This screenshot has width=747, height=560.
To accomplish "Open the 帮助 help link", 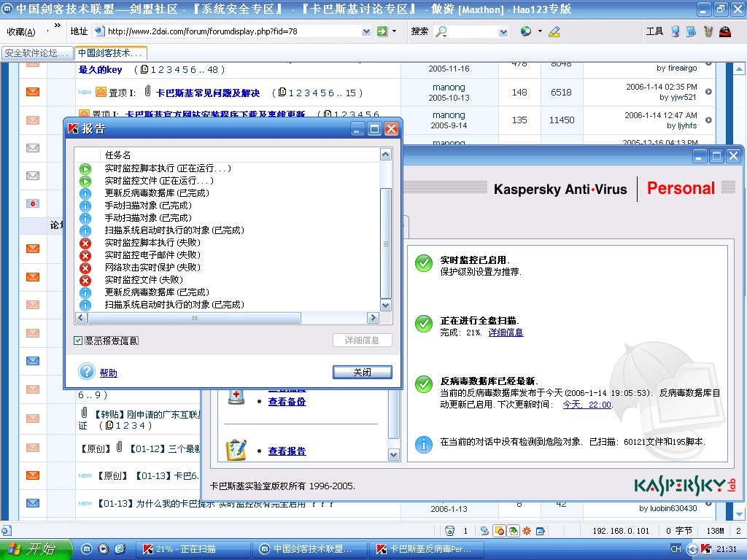I will click(x=108, y=373).
